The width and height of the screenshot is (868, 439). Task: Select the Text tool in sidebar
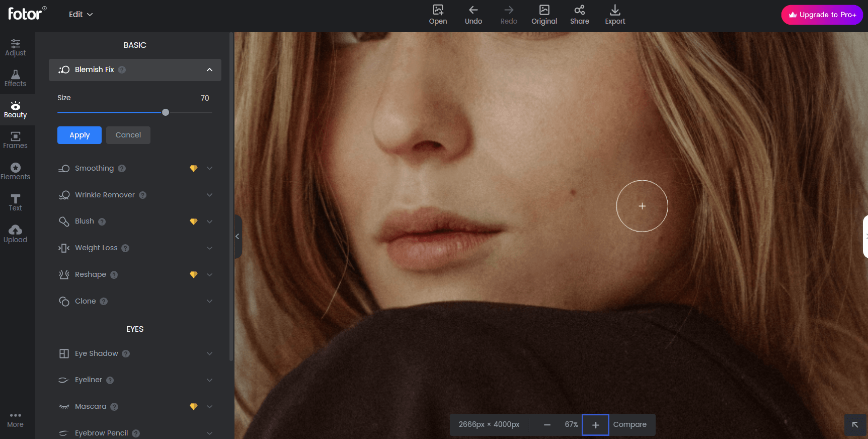click(x=16, y=203)
